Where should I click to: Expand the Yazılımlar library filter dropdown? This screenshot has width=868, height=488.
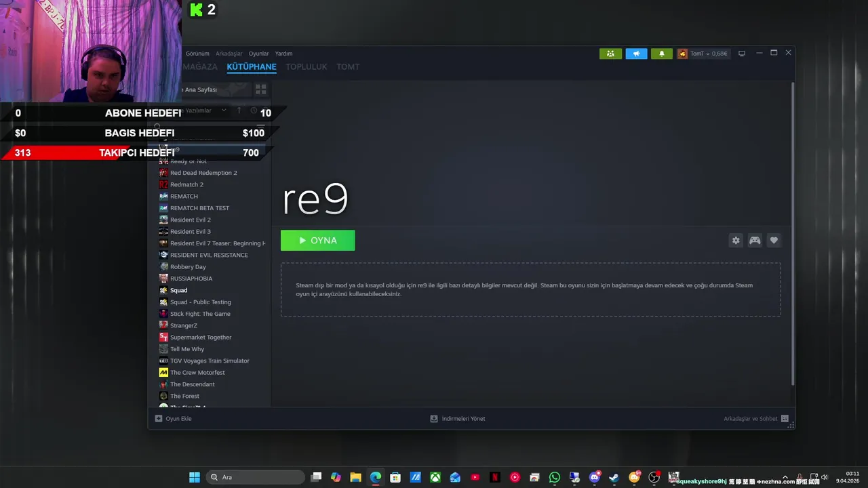click(x=224, y=110)
